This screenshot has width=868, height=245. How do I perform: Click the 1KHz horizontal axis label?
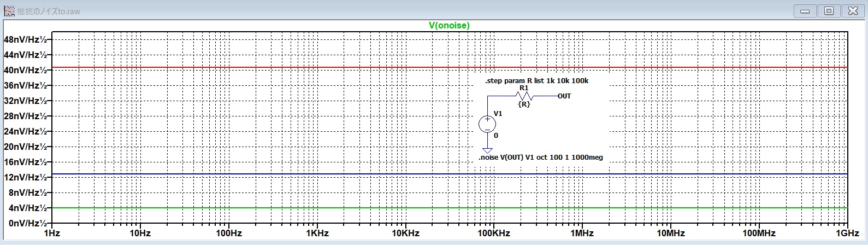[x=317, y=234]
